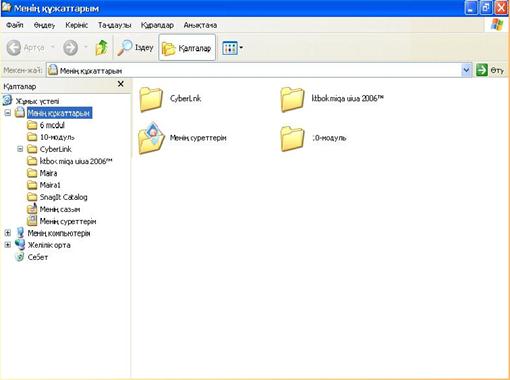This screenshot has height=380, width=510.
Task: Select Менің құжаттарым in the tree
Action: [59, 113]
